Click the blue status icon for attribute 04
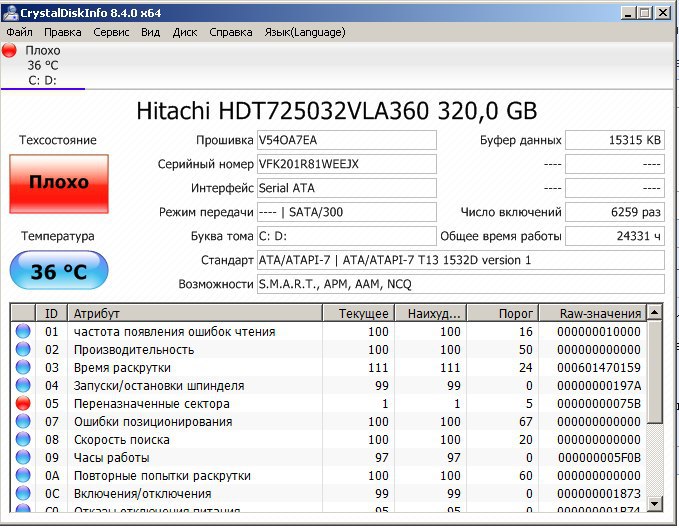The height and width of the screenshot is (528, 679). click(23, 385)
